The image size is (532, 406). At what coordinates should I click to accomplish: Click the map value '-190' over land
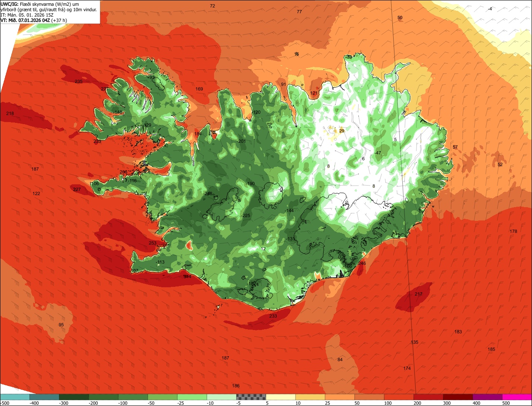pyautogui.click(x=250, y=183)
